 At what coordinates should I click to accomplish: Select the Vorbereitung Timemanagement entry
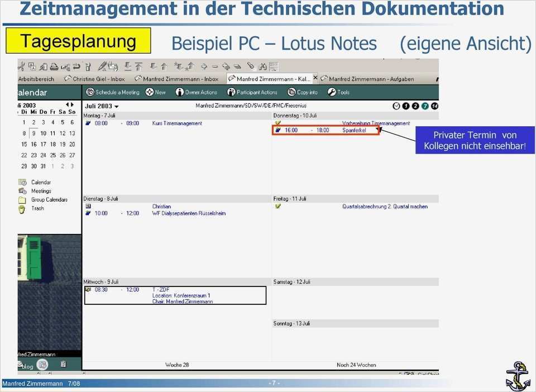tap(376, 123)
